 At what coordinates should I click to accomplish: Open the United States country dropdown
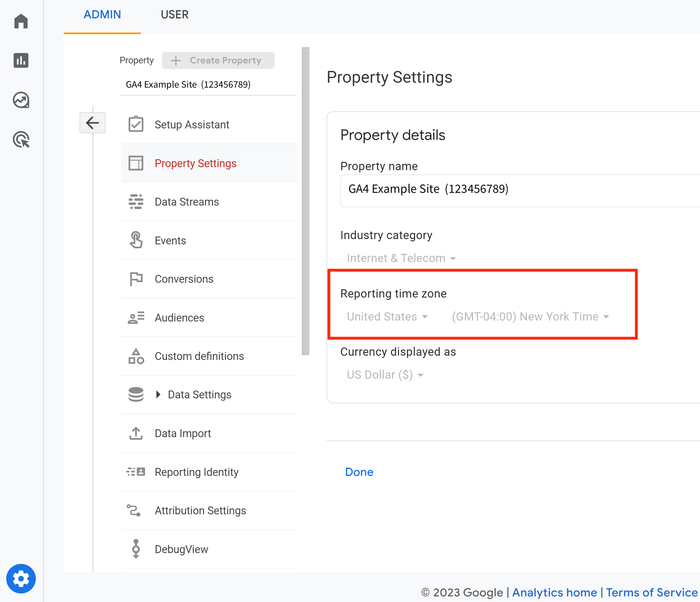[387, 317]
